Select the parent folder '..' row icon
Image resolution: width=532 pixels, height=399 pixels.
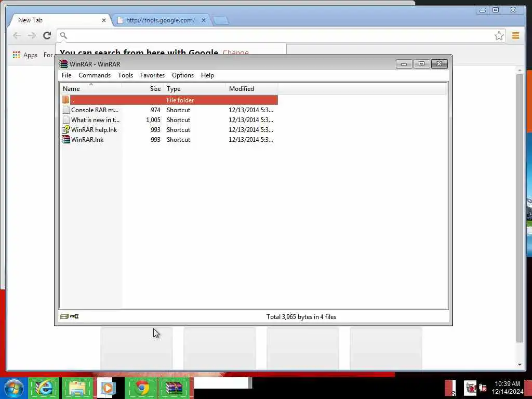66,100
